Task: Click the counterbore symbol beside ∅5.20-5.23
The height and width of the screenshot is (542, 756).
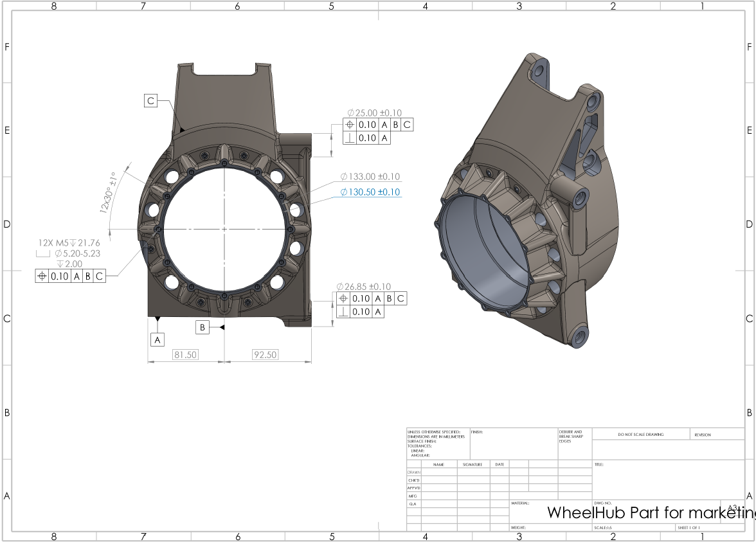Action: [43, 253]
